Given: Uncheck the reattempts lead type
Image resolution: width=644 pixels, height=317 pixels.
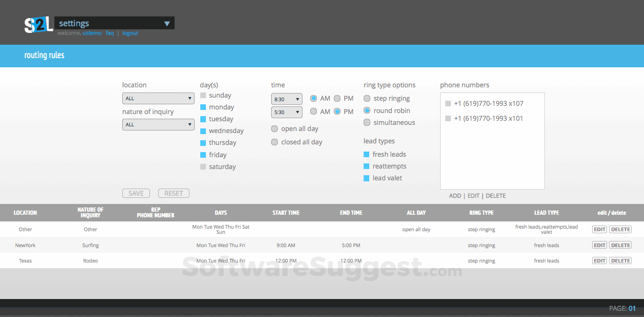Looking at the screenshot, I should tap(367, 166).
